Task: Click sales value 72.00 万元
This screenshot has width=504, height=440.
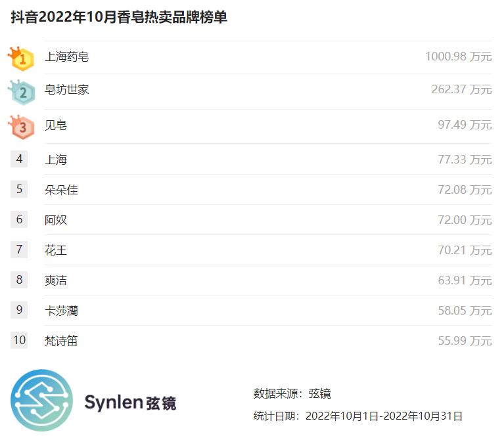Action: (465, 220)
